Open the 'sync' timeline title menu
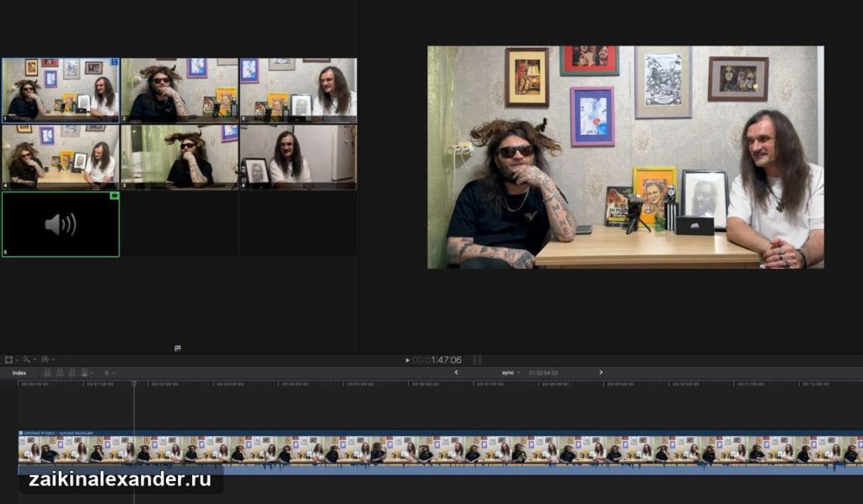 (x=510, y=373)
